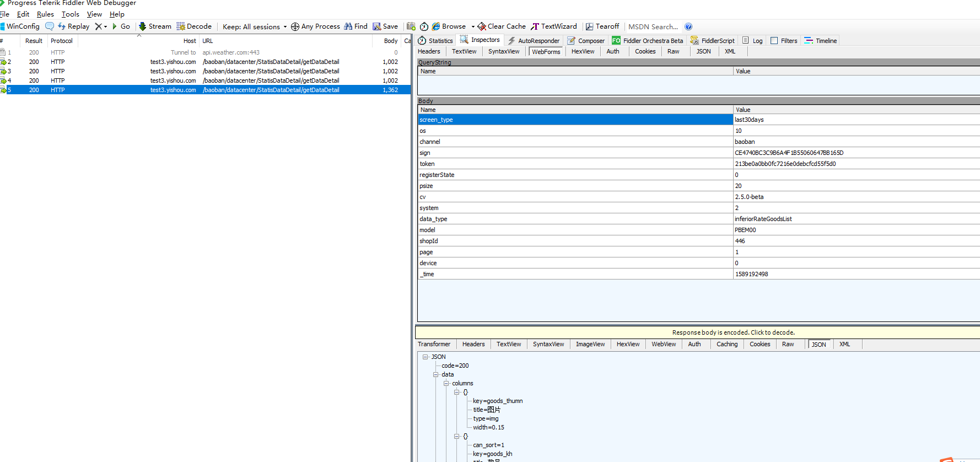Screen dimensions: 980x462
Task: Select request inspector WebForms tab
Action: click(546, 52)
